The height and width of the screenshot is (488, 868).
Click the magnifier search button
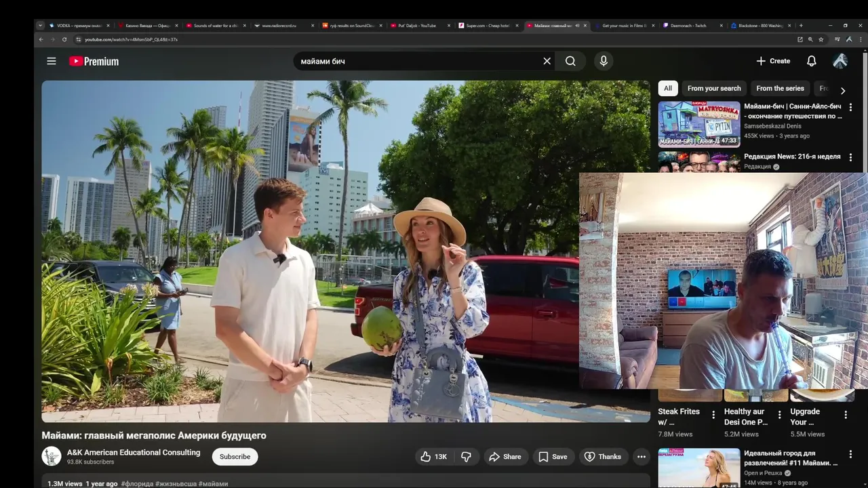tap(570, 61)
